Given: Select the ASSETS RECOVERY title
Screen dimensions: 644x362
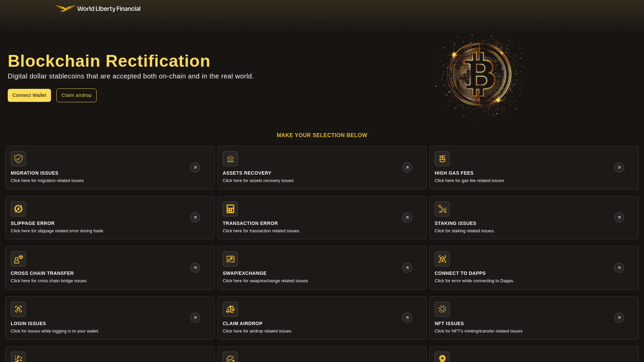Looking at the screenshot, I should click(247, 173).
